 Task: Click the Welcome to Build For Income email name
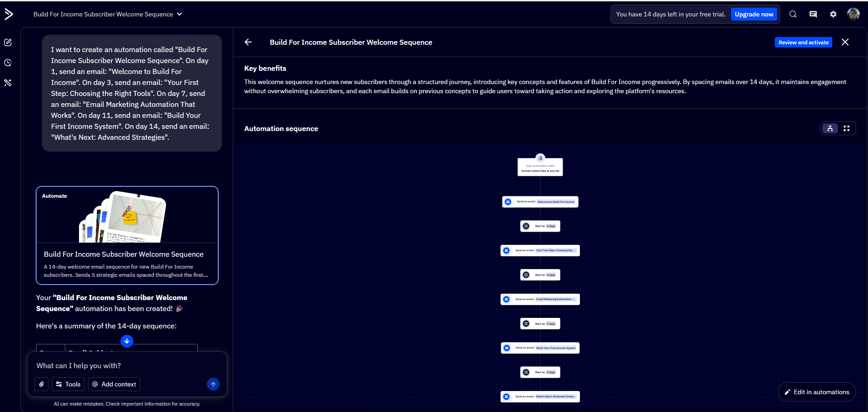tap(556, 202)
